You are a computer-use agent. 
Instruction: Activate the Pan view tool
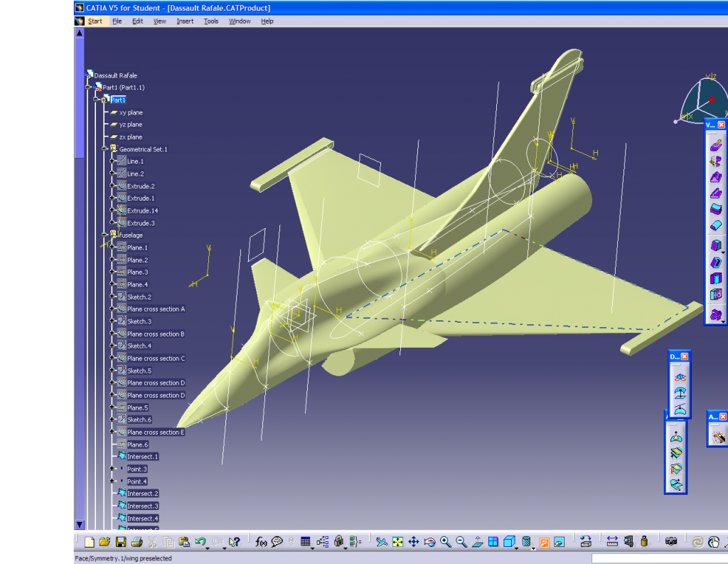click(413, 542)
